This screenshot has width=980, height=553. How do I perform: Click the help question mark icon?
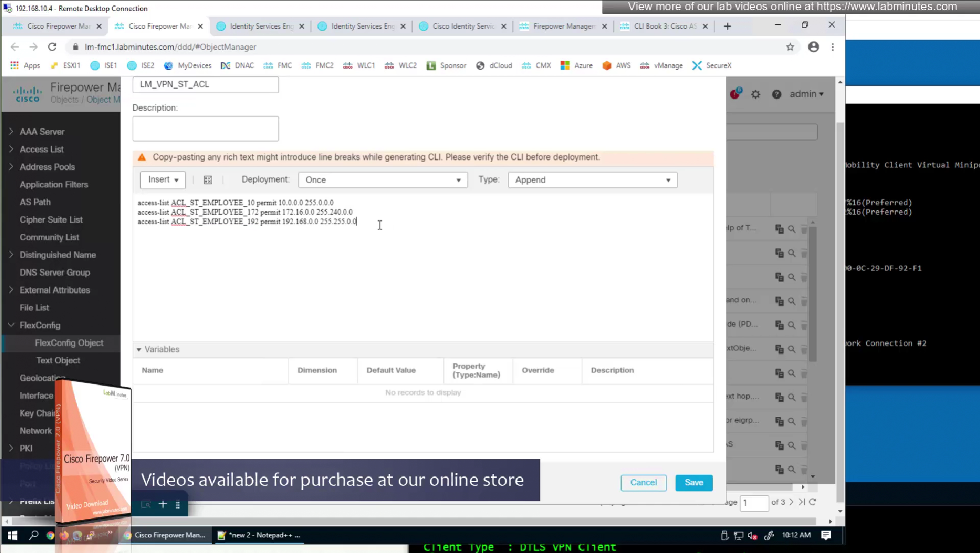[777, 94]
